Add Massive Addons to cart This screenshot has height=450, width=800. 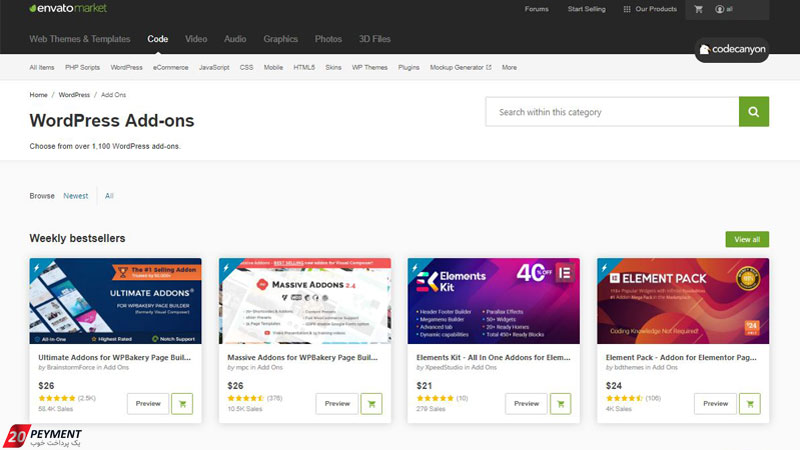[x=371, y=404]
